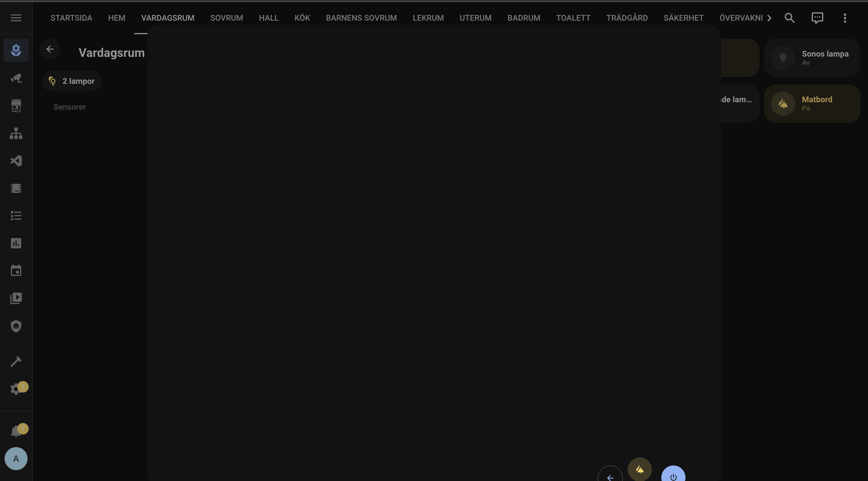Screen dimensions: 868x481
Task: Toggle the yellow ceiling lamp icon in dialog
Action: point(640,469)
